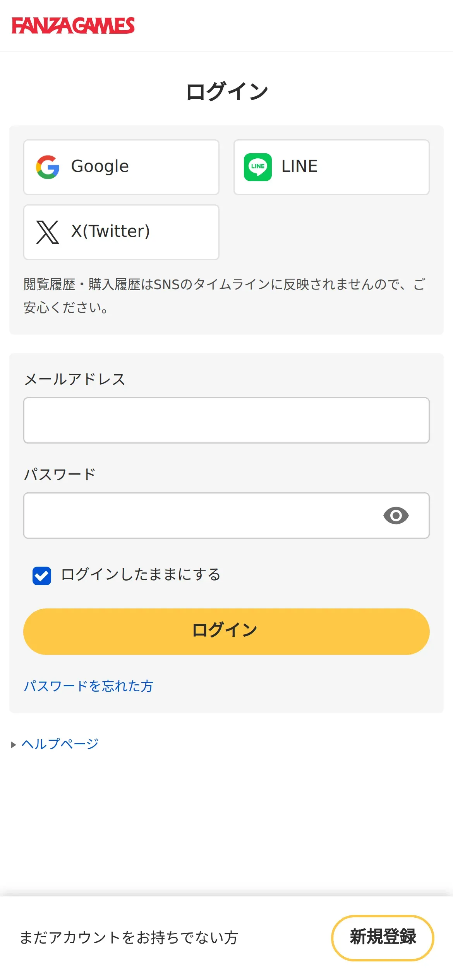Click the green LINE icon
The height and width of the screenshot is (980, 453).
258,167
